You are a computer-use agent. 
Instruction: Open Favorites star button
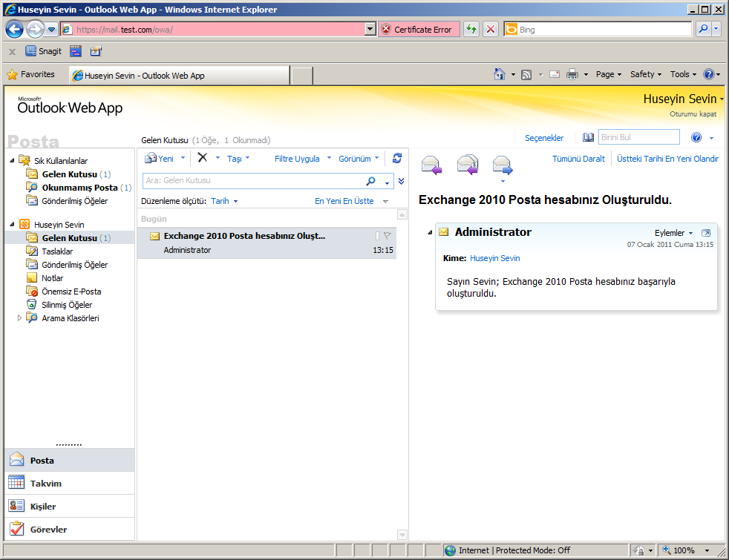31,74
